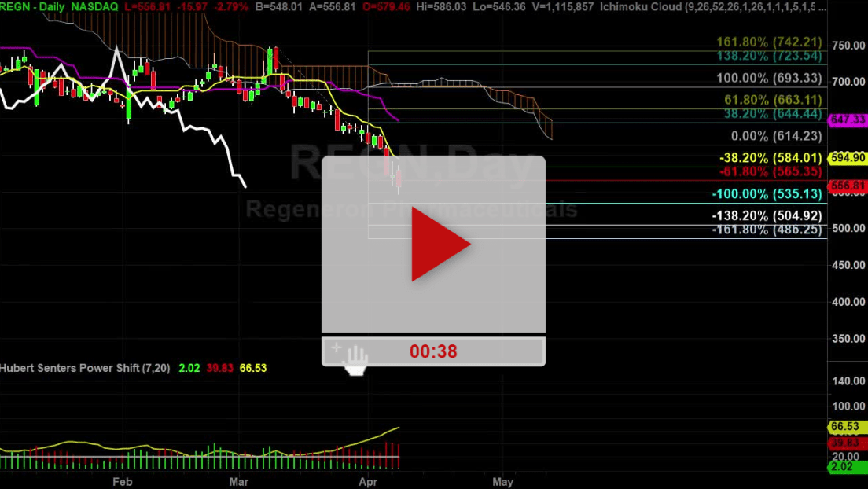Click the yellow 66.53 indicator axis tag
868x489 pixels.
pyautogui.click(x=847, y=427)
